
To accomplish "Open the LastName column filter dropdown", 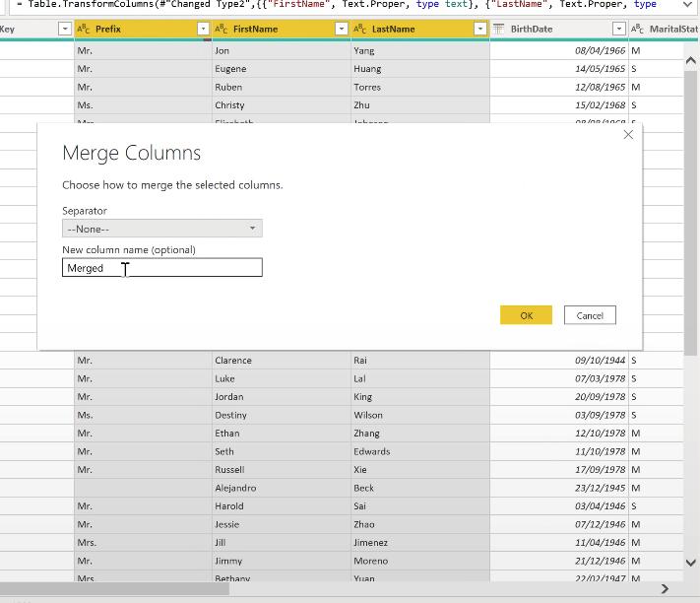I will coord(479,29).
